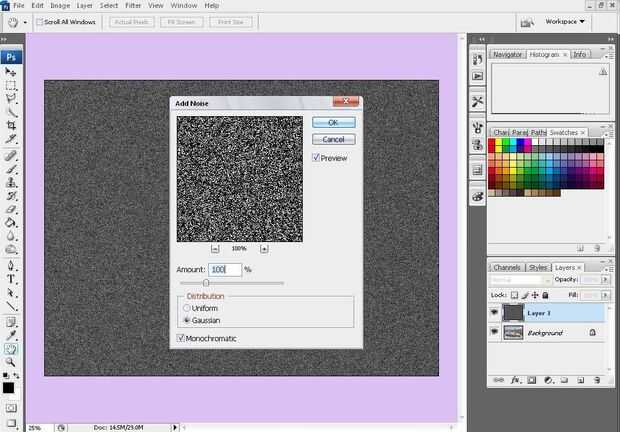Click the Amount input field
Screen dimensions: 620x432
click(x=225, y=270)
